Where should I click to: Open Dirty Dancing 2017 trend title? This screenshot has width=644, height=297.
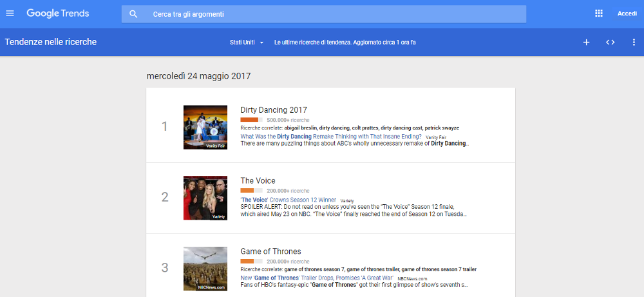[274, 110]
